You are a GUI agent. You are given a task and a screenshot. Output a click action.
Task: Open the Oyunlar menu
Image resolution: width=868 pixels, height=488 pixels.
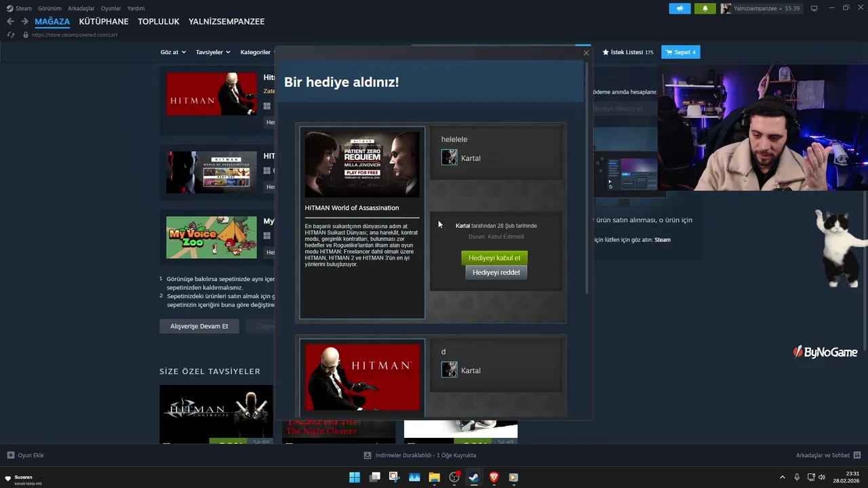[111, 8]
